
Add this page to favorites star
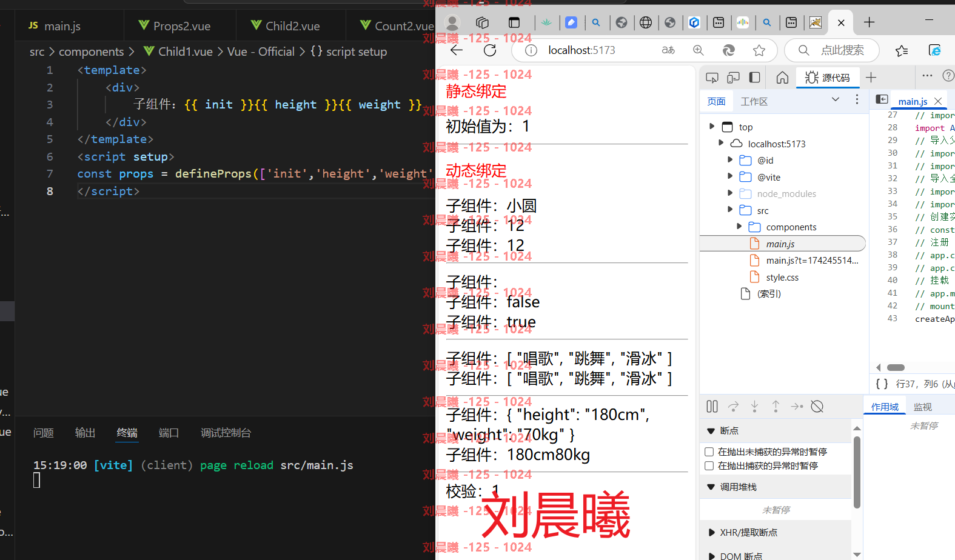(759, 50)
